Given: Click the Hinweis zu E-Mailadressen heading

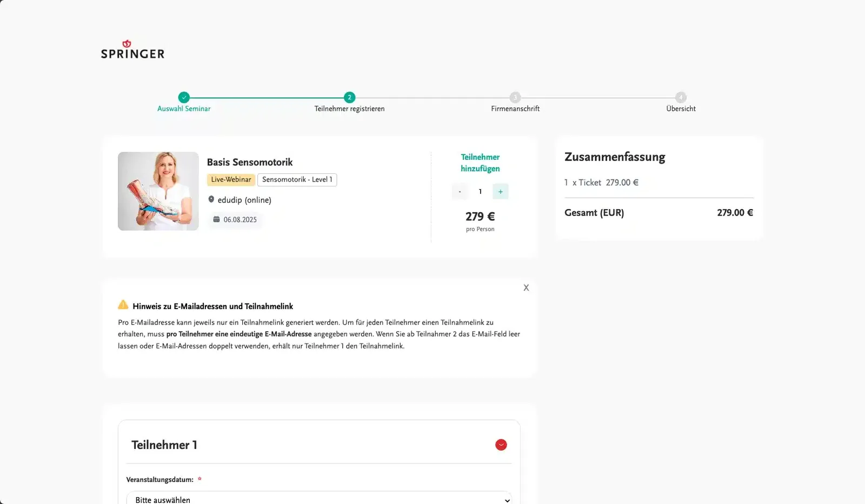Looking at the screenshot, I should pyautogui.click(x=212, y=306).
